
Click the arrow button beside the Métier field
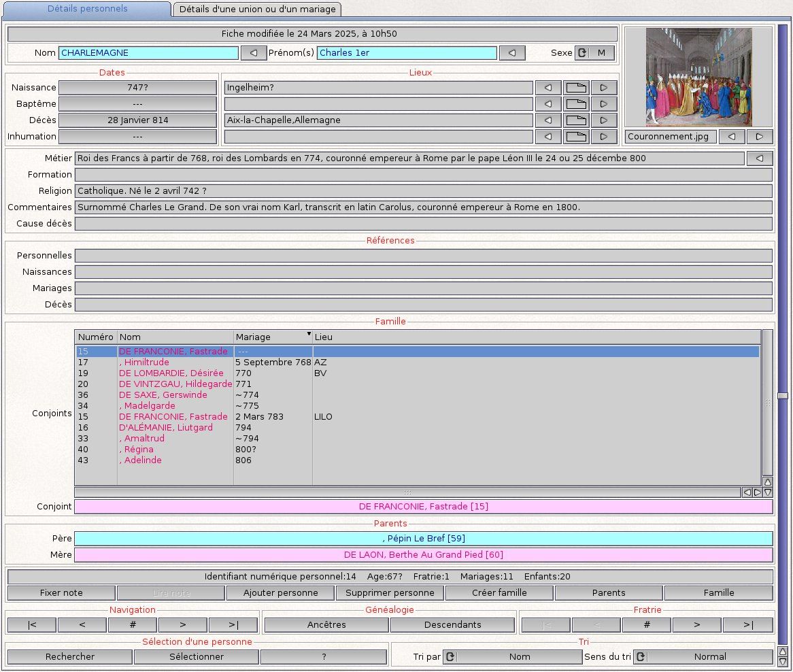[760, 158]
